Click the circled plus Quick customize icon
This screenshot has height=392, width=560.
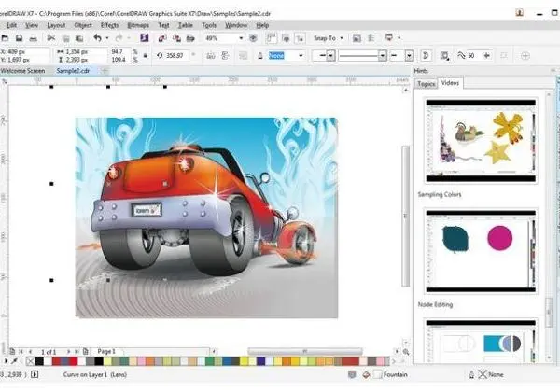525,56
